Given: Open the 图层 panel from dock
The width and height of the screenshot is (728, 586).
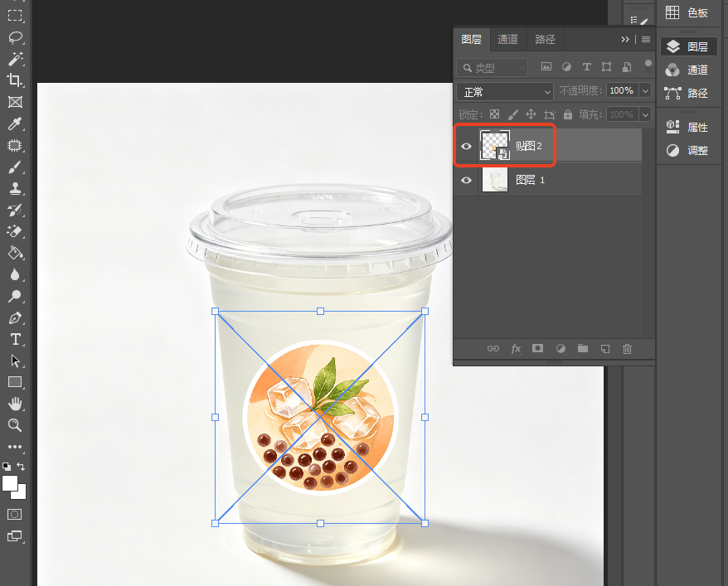Looking at the screenshot, I should pyautogui.click(x=688, y=47).
